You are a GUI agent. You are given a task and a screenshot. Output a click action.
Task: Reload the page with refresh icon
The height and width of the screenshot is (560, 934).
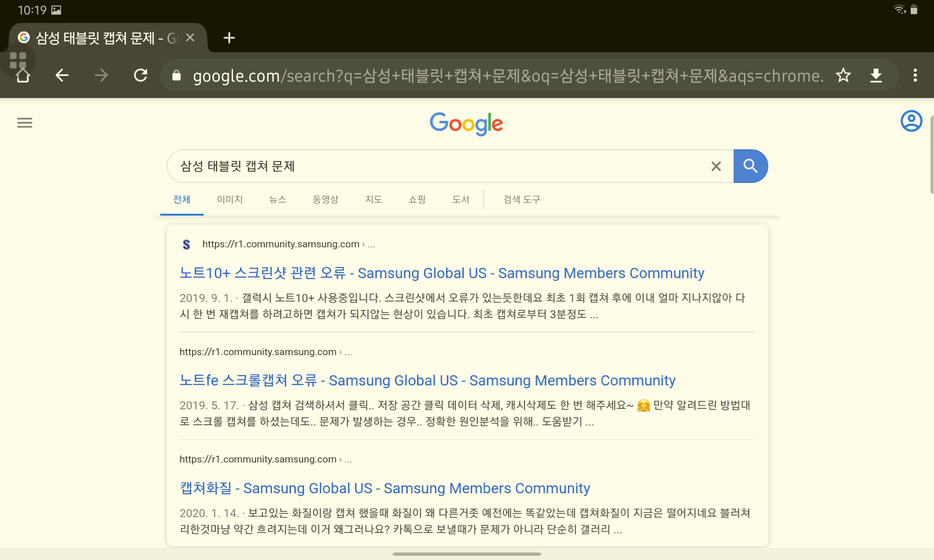[140, 75]
